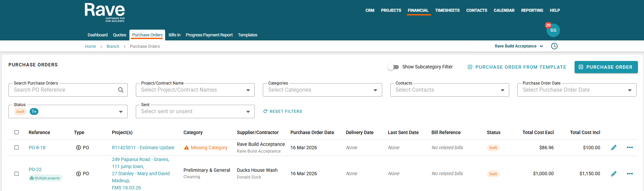Expand the Rave Build Acceptance branch selector

click(x=519, y=46)
